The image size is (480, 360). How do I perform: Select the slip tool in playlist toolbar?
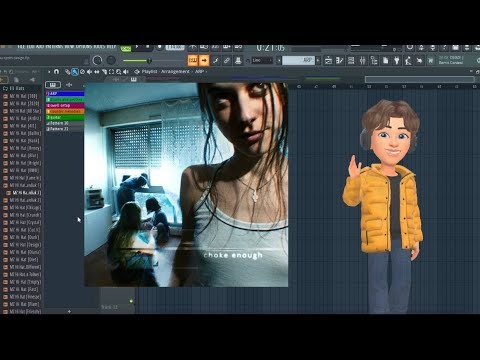tap(97, 72)
